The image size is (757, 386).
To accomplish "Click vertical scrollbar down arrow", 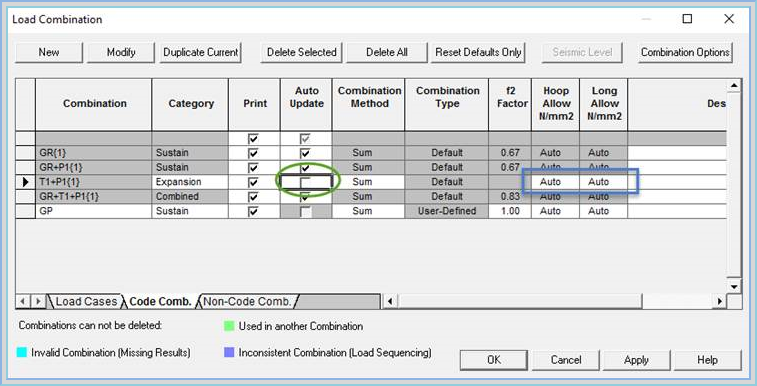I will 734,287.
